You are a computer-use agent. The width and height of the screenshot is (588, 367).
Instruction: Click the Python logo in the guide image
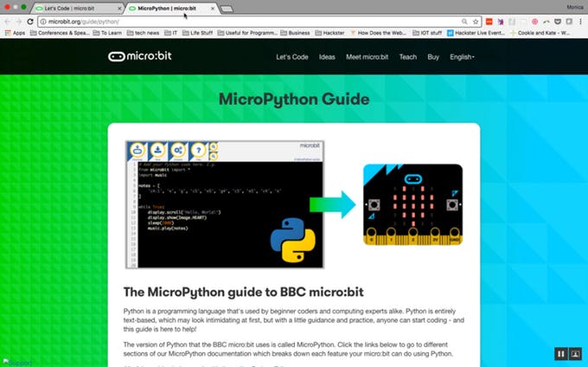(x=293, y=240)
